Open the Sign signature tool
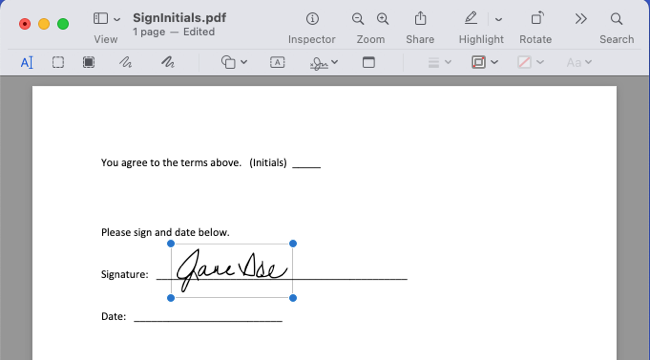Screen dimensions: 650x360 pos(319,63)
